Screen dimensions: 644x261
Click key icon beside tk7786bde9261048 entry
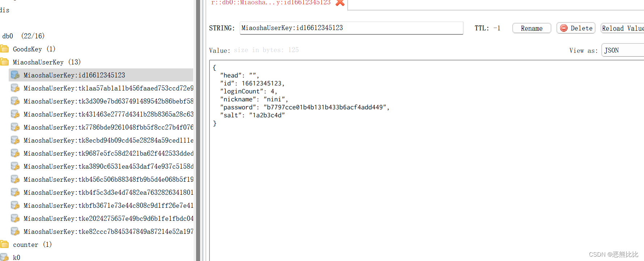(x=15, y=127)
